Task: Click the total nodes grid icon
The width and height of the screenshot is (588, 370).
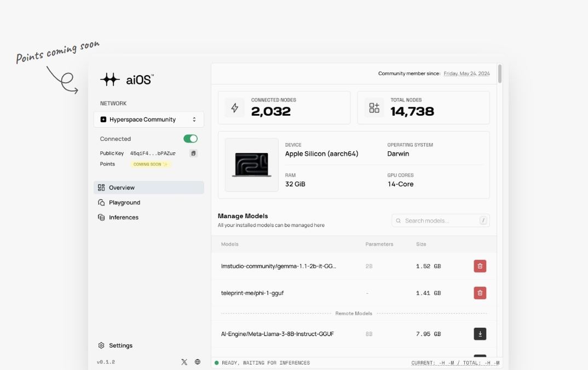Action: 374,108
